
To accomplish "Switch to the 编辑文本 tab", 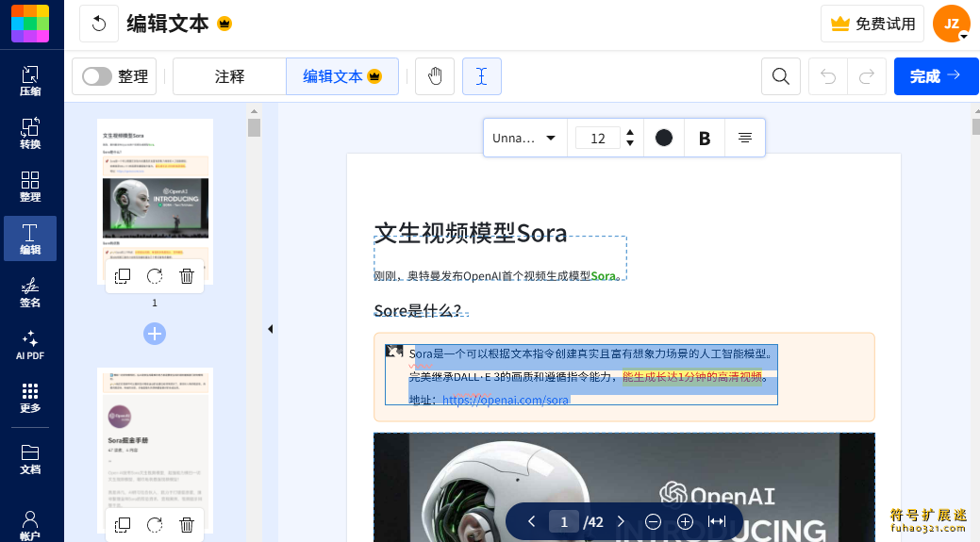I will point(341,76).
